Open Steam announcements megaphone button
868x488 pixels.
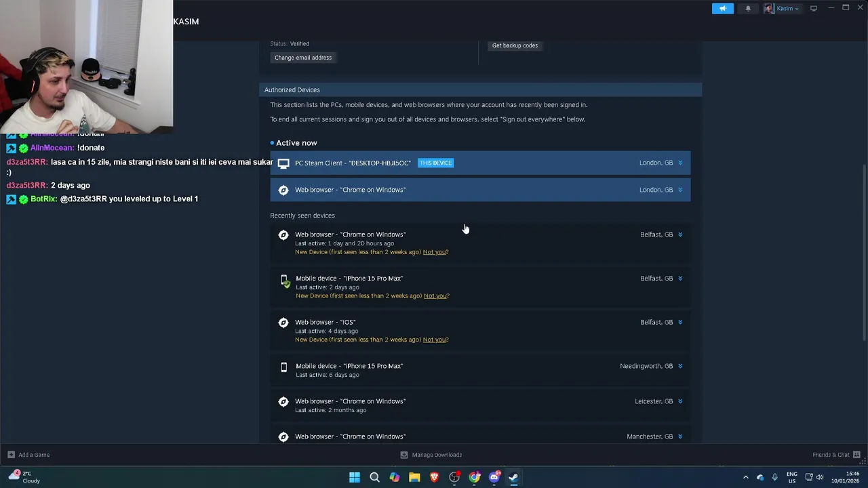pos(723,8)
